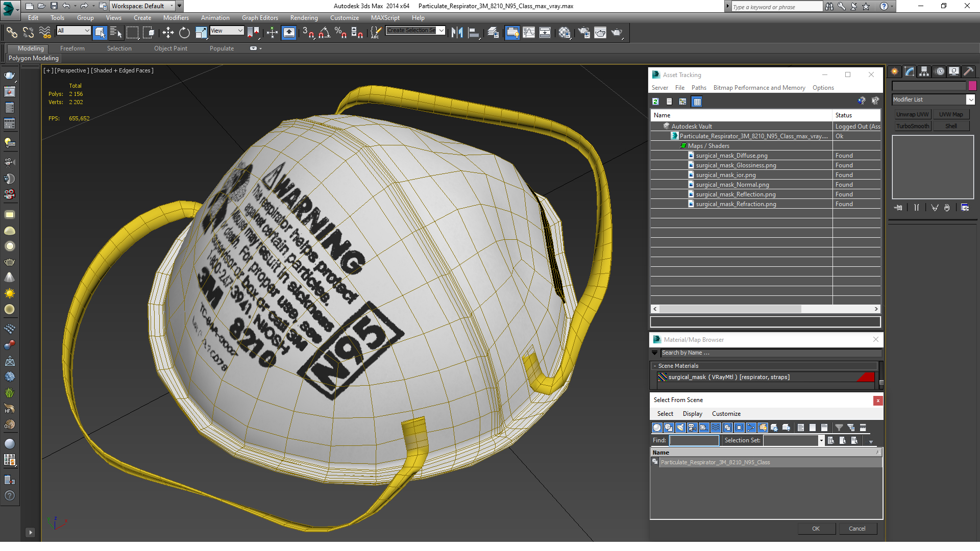Toggle Display Geometry filter in Select From Scene

tap(657, 428)
